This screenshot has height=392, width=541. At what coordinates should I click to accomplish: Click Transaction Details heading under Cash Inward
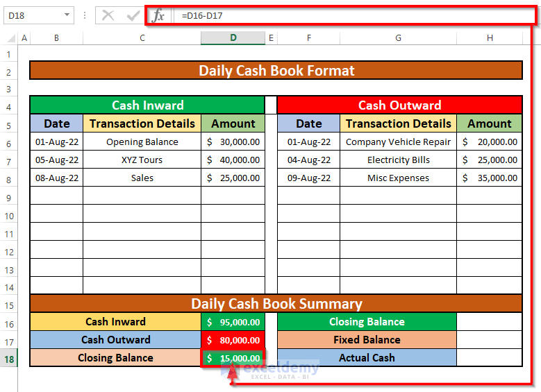click(142, 123)
